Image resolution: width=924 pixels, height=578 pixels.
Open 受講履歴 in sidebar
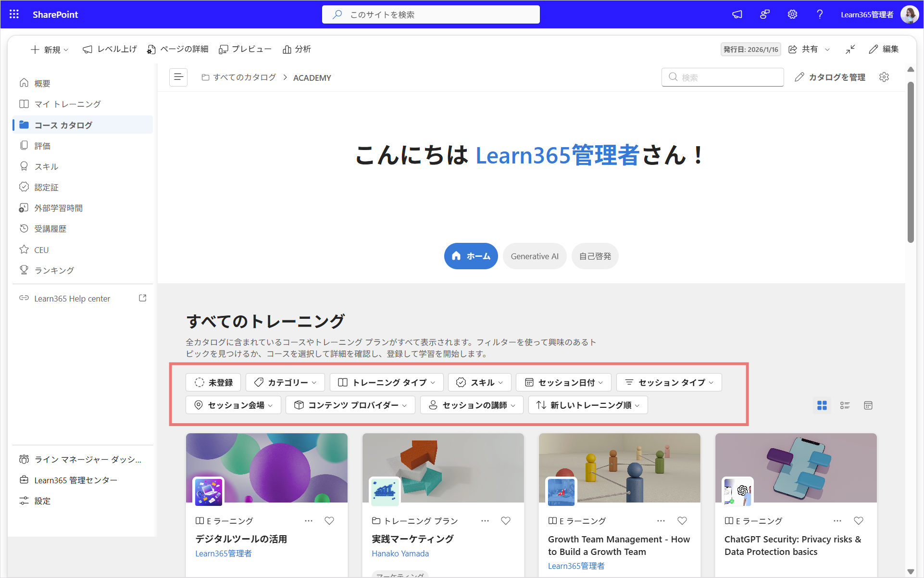[x=83, y=228]
